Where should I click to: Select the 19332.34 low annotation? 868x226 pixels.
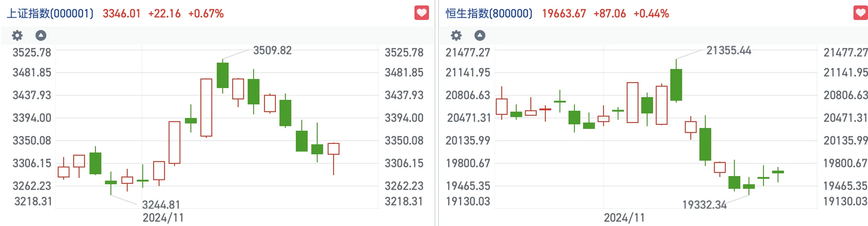coord(704,205)
